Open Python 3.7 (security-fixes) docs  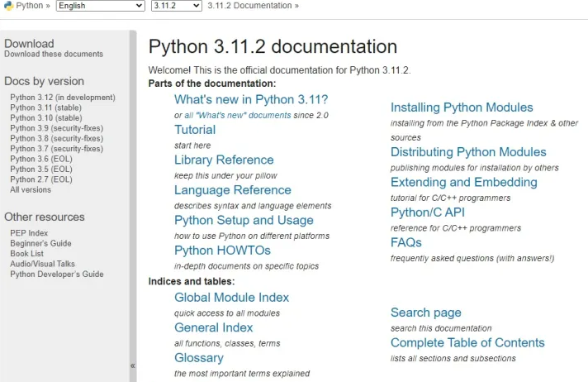[57, 149]
